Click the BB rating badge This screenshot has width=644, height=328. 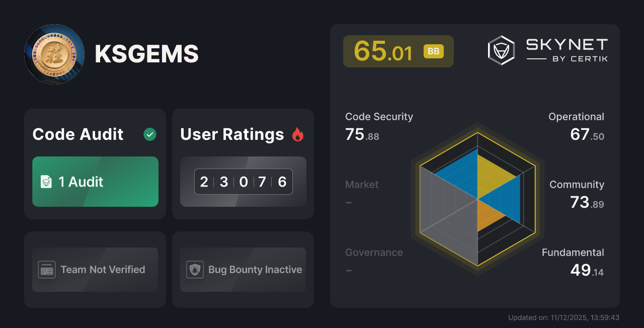pos(433,51)
